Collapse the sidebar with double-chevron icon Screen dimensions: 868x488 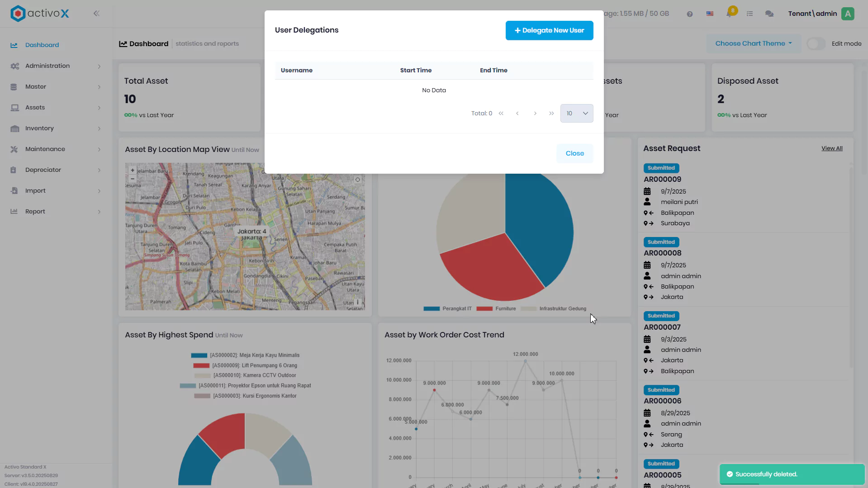point(96,14)
